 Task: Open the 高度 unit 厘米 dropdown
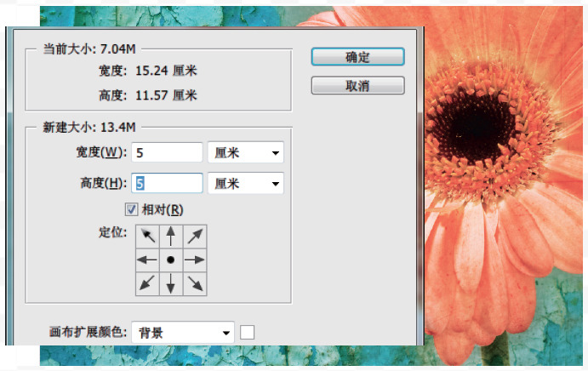coord(246,183)
